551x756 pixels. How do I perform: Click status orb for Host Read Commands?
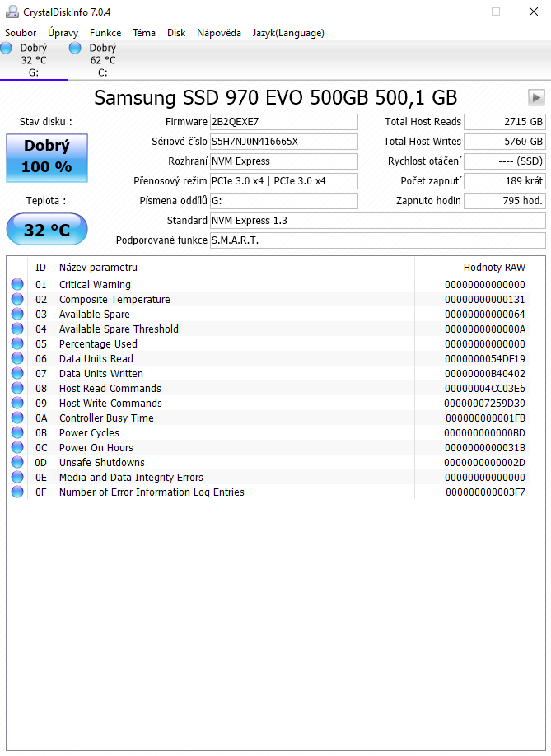coord(17,388)
